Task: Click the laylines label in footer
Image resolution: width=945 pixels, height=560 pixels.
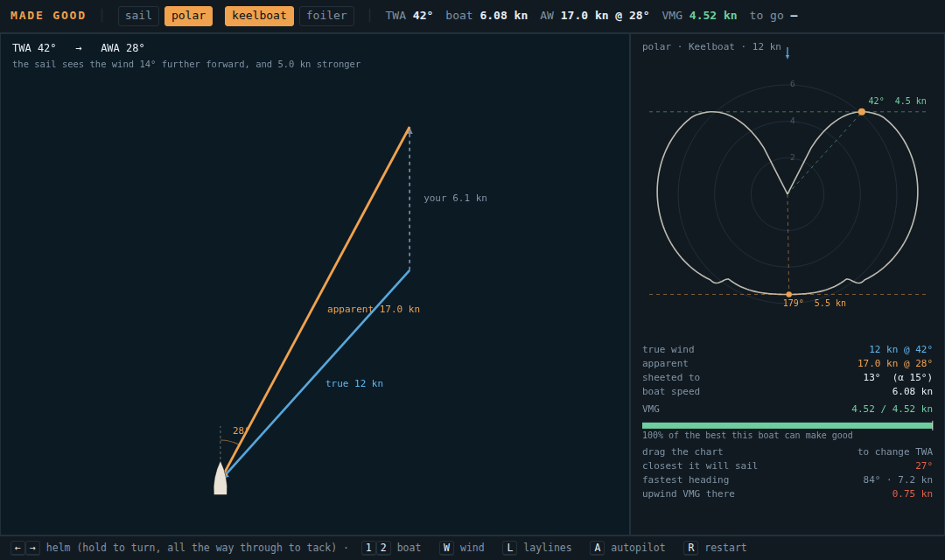Action: tap(547, 548)
